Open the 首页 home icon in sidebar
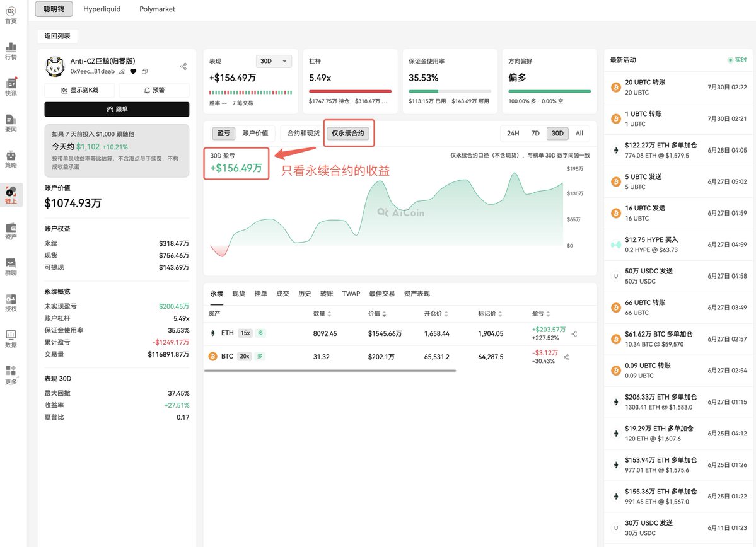This screenshot has height=547, width=756. [x=11, y=15]
